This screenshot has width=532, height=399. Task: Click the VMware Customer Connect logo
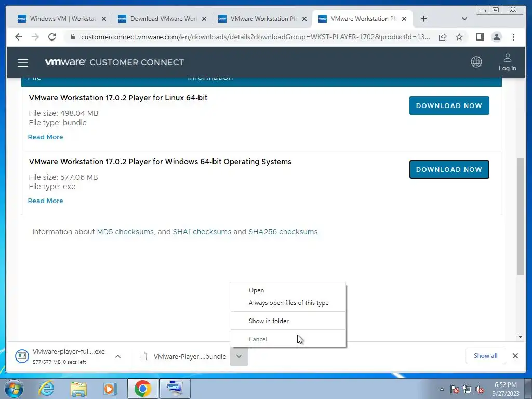coord(114,62)
